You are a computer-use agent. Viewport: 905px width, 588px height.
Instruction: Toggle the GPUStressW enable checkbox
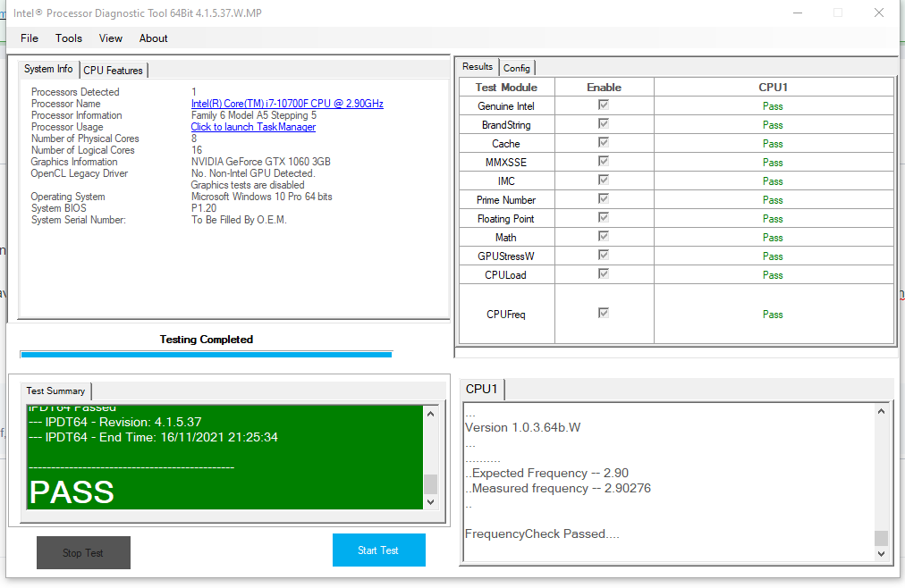pyautogui.click(x=604, y=255)
